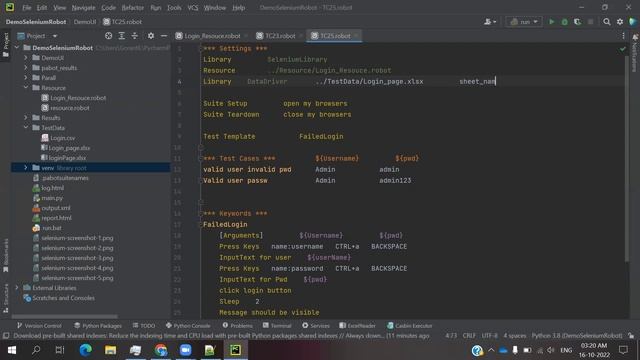Click the stop run square icon

[590, 22]
